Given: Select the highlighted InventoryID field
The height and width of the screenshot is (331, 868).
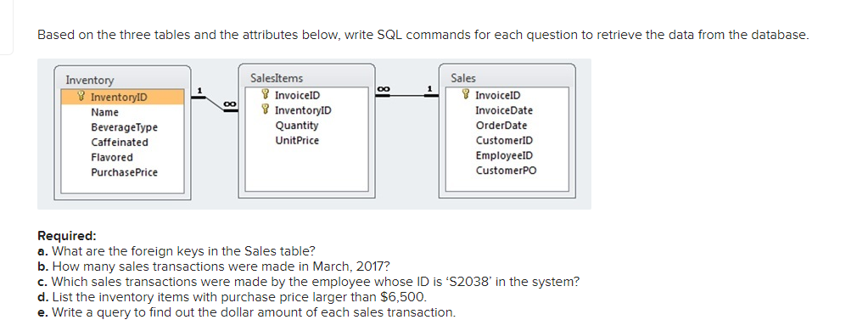Looking at the screenshot, I should pos(122,98).
